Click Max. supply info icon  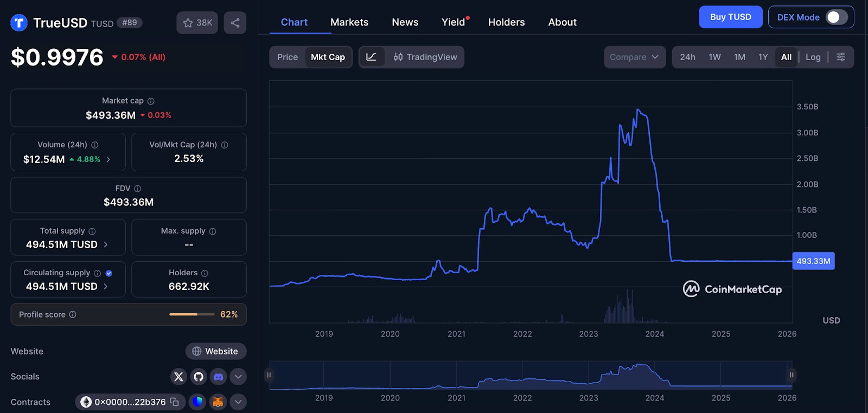213,231
